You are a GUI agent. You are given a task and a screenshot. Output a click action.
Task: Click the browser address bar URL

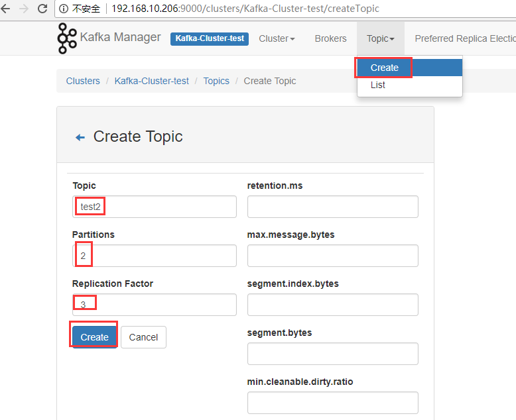click(x=245, y=9)
